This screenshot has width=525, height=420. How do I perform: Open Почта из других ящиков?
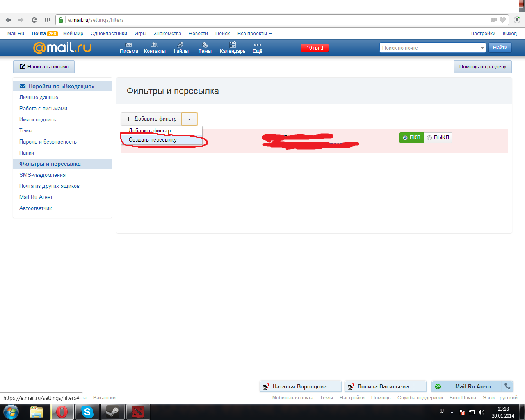[x=49, y=186]
